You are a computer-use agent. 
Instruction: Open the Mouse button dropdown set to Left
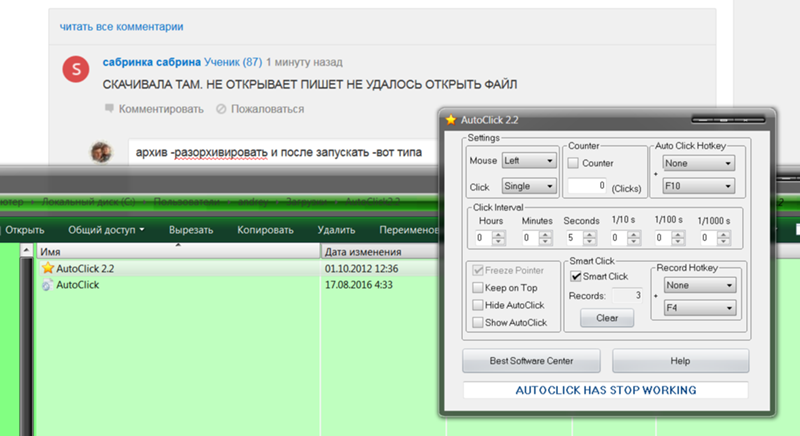(x=529, y=161)
